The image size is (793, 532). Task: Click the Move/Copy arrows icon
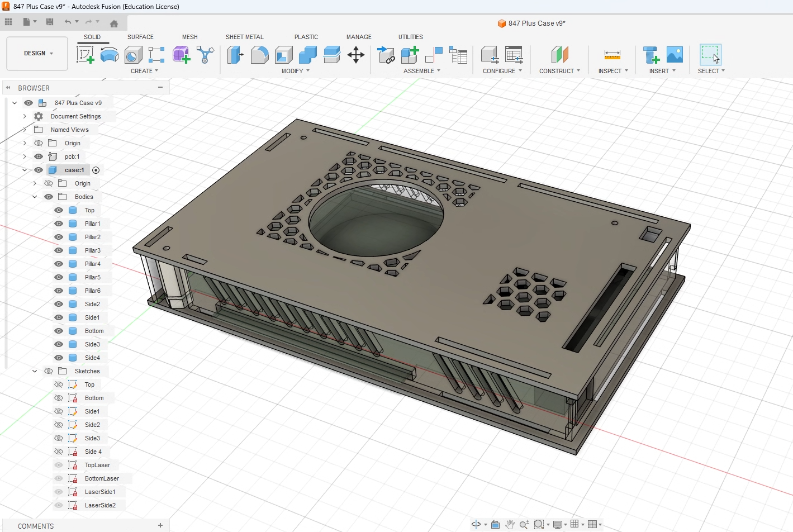(356, 55)
